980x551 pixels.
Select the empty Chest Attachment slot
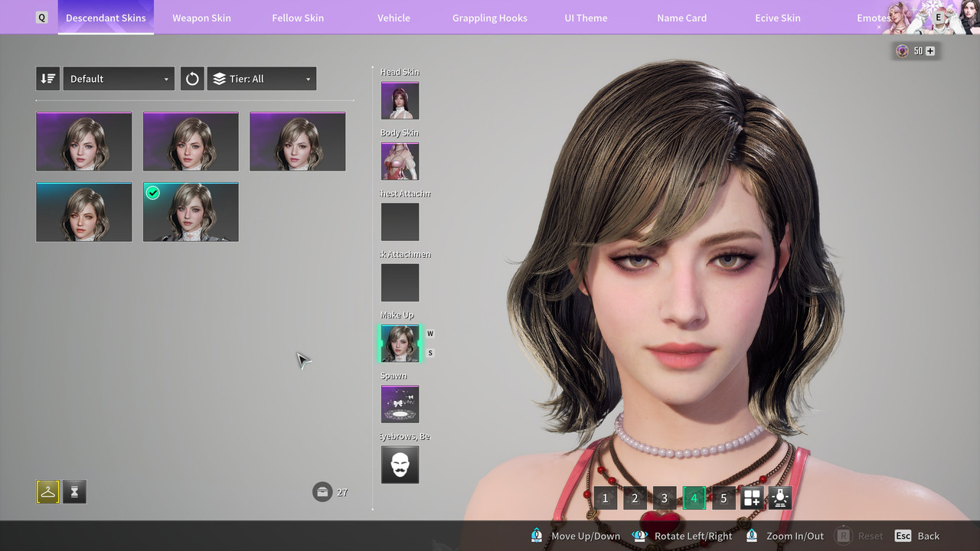click(x=400, y=222)
